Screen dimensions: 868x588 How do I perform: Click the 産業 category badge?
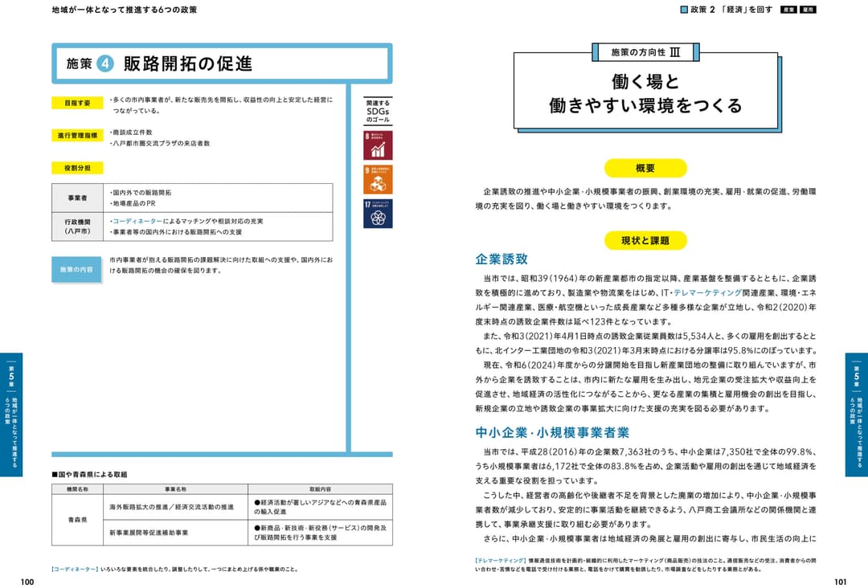coord(788,10)
